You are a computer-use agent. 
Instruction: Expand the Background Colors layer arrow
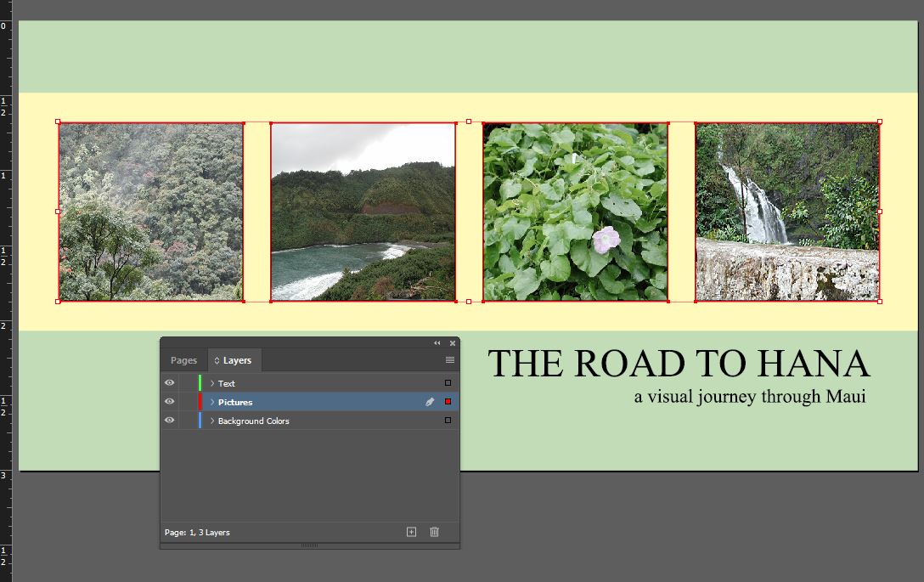coord(212,421)
